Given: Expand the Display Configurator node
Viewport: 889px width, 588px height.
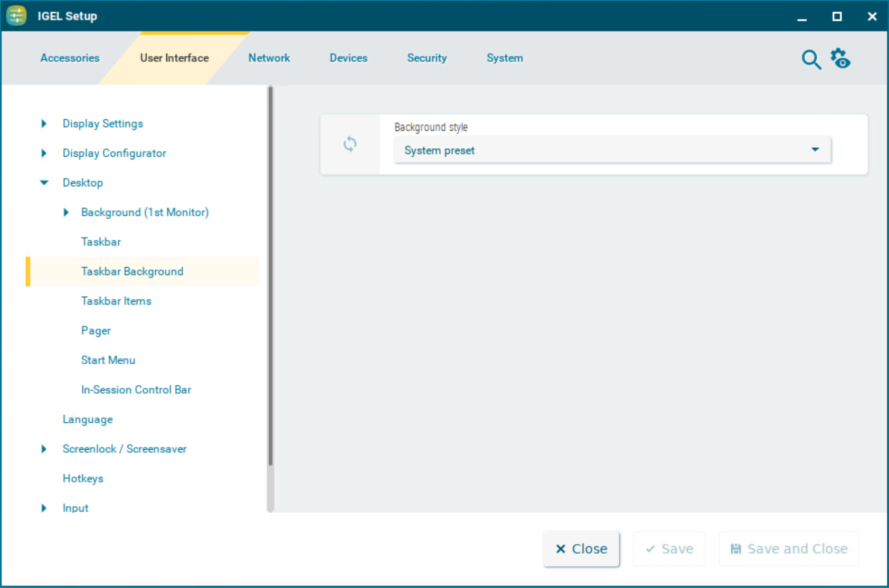Looking at the screenshot, I should (x=44, y=153).
